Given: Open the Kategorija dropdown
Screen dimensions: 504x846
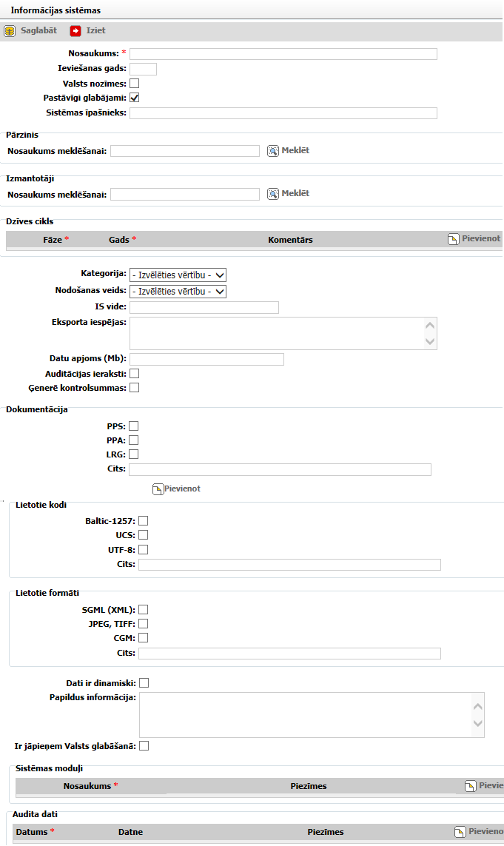Looking at the screenshot, I should [178, 275].
